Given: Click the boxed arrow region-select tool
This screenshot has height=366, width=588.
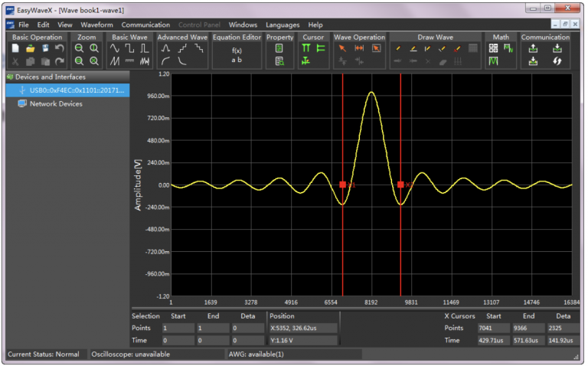Looking at the screenshot, I should [376, 48].
